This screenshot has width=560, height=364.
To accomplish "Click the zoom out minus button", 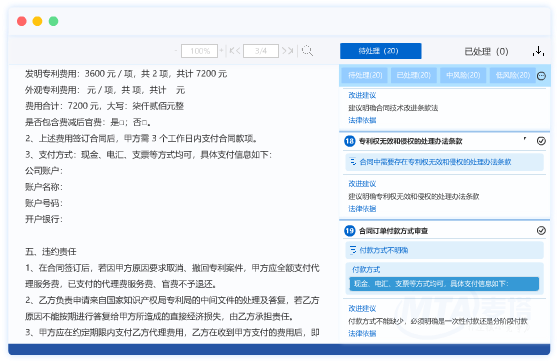I will pos(176,51).
